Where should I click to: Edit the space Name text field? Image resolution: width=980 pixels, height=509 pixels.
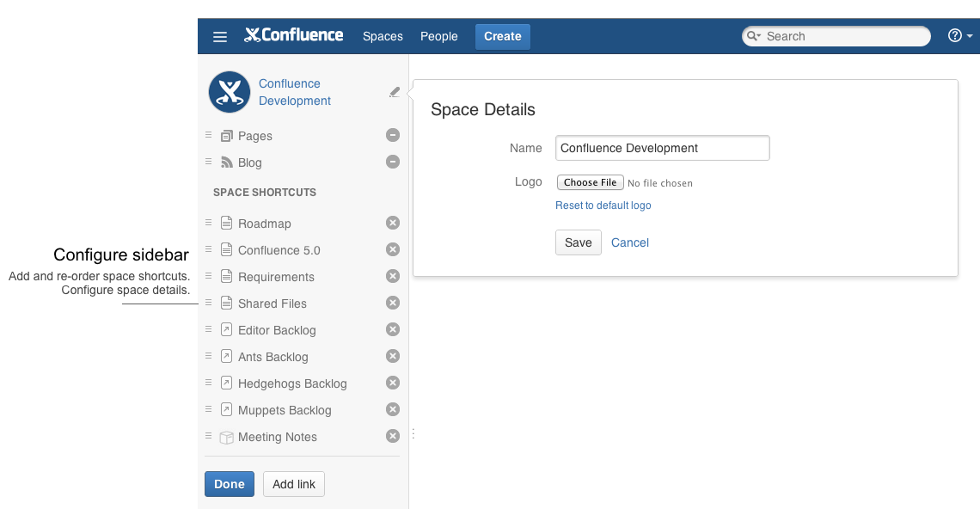point(663,148)
